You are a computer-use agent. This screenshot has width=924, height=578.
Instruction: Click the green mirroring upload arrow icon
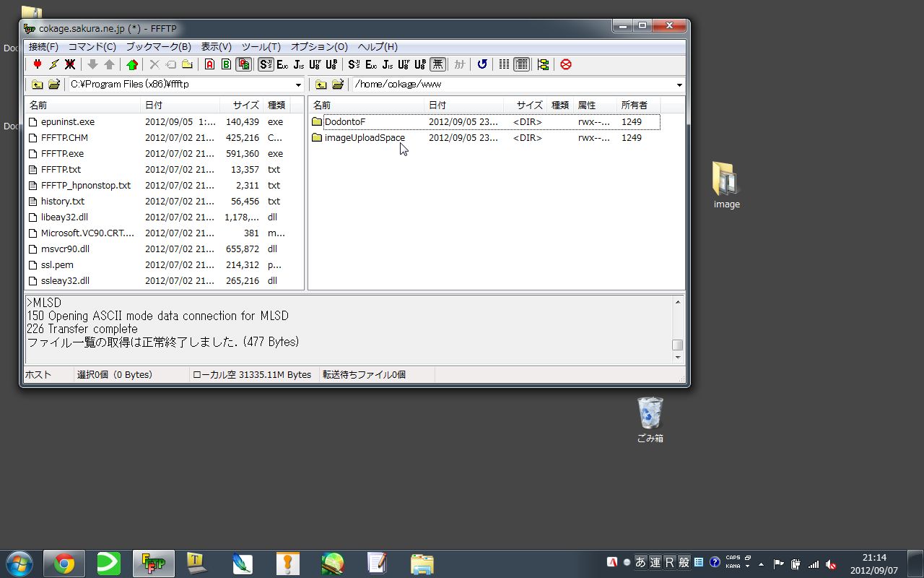point(131,64)
